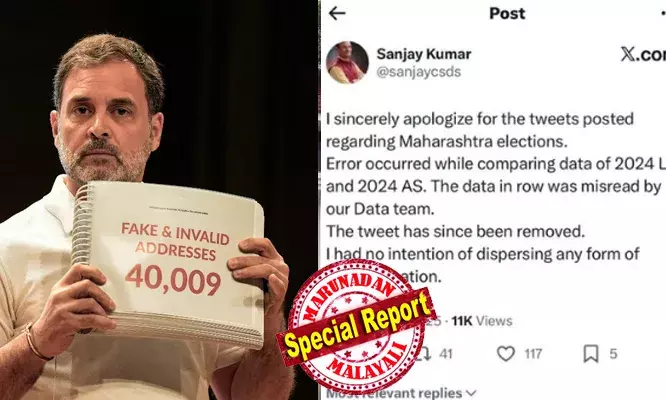
Task: Go back using the left arrow
Action: [337, 14]
